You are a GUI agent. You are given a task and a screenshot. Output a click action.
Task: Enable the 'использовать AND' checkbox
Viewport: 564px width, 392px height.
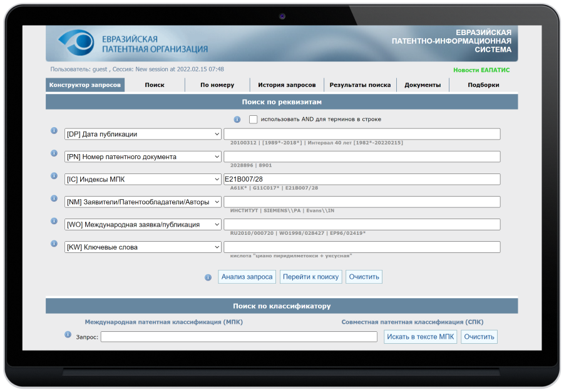point(254,120)
